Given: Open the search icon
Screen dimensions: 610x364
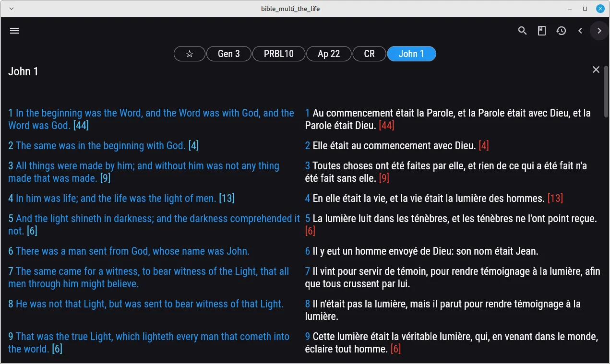Looking at the screenshot, I should point(523,31).
